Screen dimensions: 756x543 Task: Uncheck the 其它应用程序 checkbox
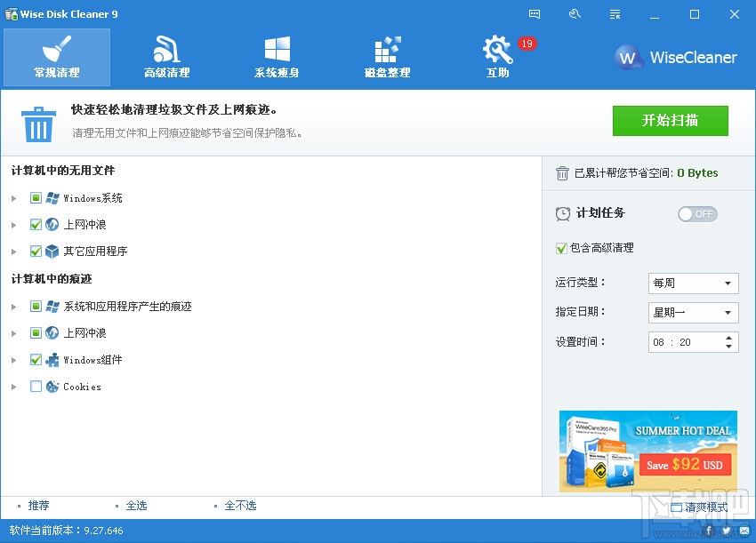[x=36, y=251]
